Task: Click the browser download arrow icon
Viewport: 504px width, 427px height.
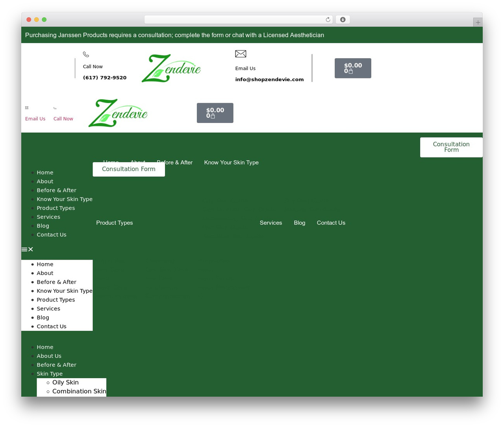Action: click(343, 20)
